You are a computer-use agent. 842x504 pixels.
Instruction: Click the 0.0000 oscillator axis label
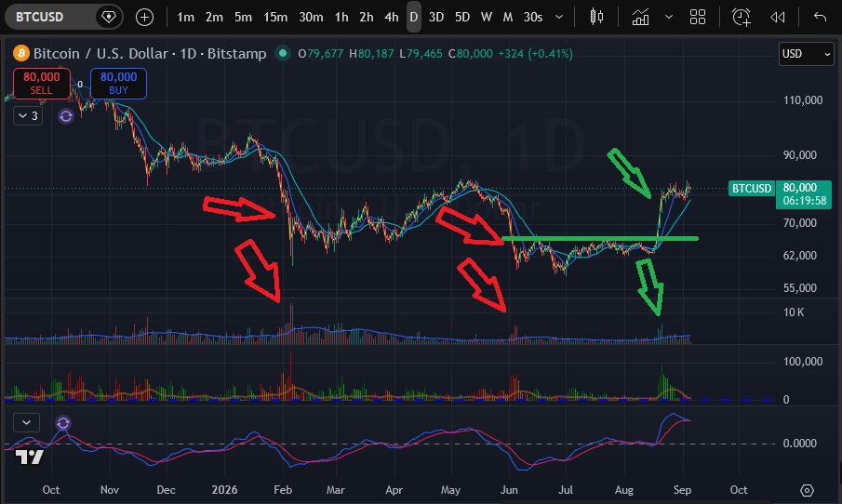click(799, 444)
